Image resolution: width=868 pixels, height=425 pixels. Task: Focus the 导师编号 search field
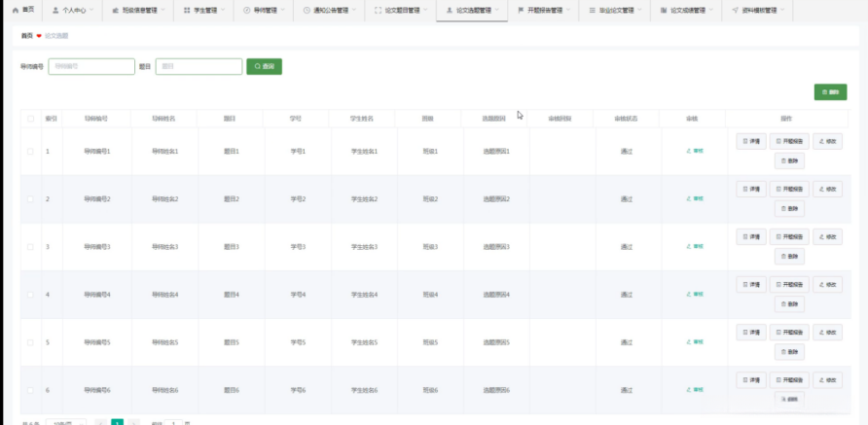(x=91, y=66)
